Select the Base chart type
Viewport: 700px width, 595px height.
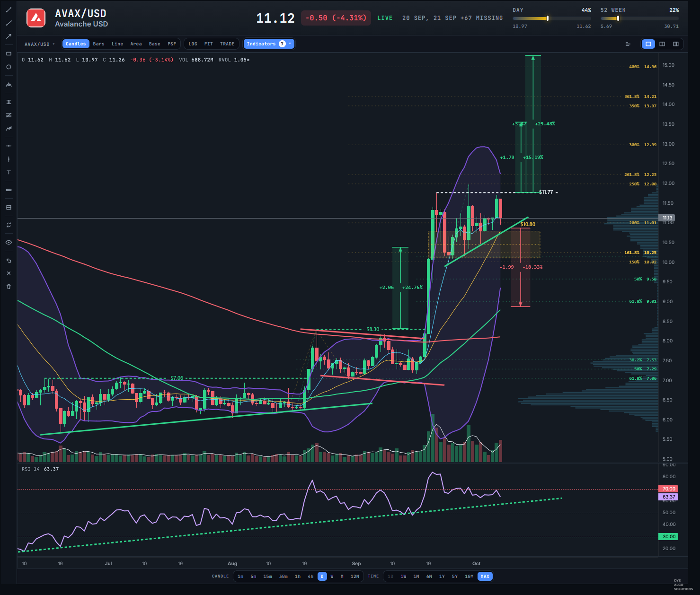pyautogui.click(x=155, y=44)
